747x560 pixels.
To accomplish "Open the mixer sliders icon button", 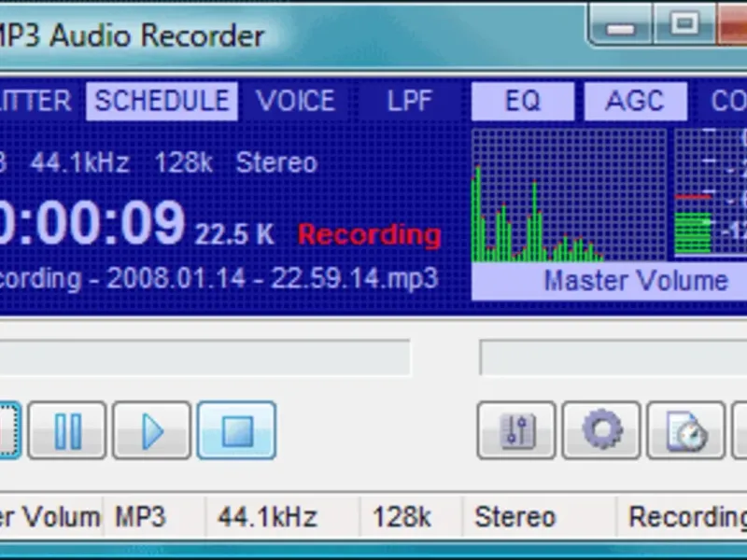I will [x=516, y=430].
